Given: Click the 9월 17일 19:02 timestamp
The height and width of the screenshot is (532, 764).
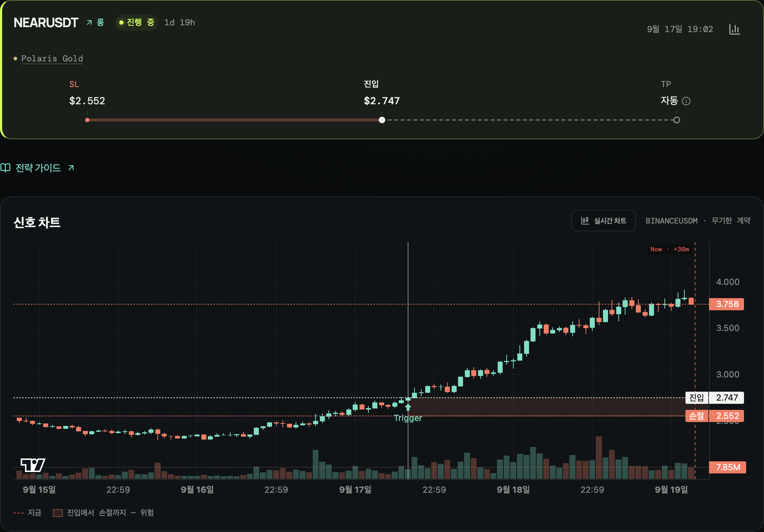Looking at the screenshot, I should [680, 29].
